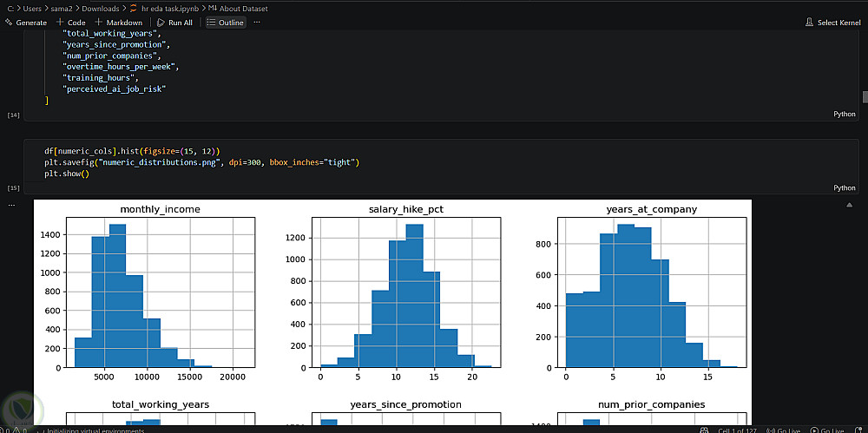Open the toolbar more actions ellipsis
This screenshot has height=433, width=868.
[256, 23]
